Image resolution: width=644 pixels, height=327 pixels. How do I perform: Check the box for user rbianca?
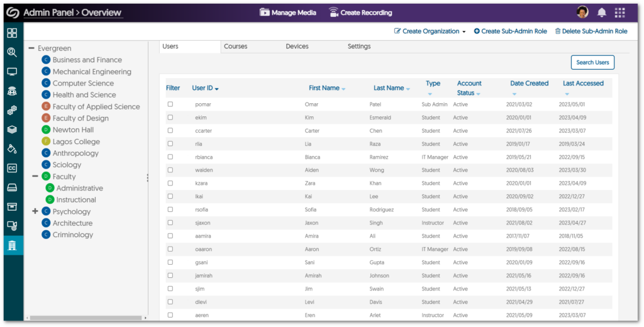click(170, 157)
